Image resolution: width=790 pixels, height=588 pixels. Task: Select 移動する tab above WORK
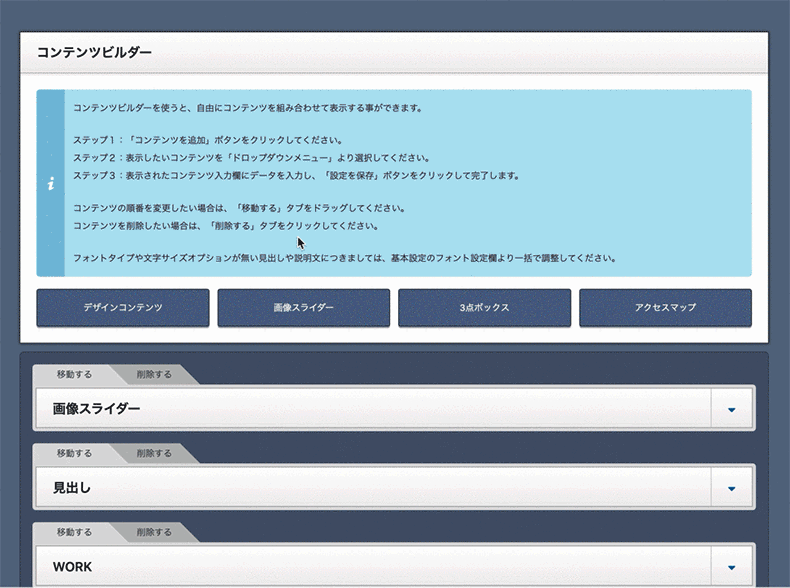[x=74, y=532]
